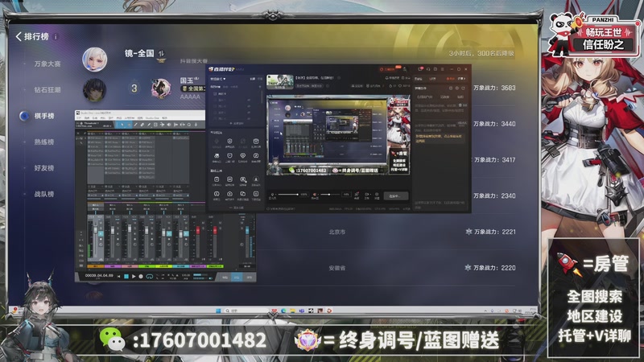Open the 战队榜 ranking tab
Image resolution: width=644 pixels, height=362 pixels.
pos(44,194)
